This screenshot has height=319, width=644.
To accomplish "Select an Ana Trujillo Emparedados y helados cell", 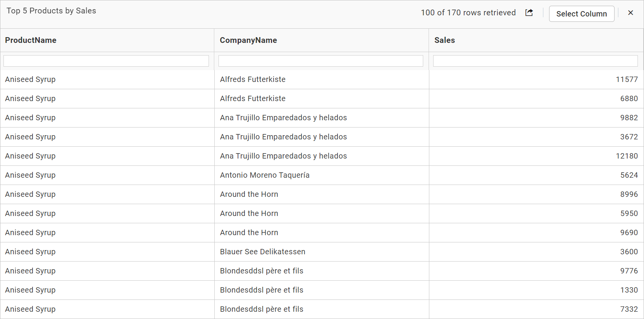I will coord(283,118).
